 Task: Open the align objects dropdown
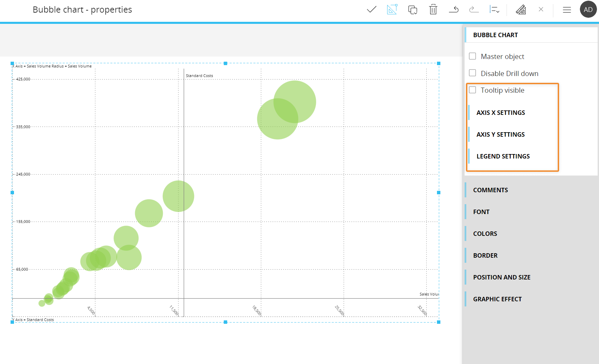click(x=494, y=10)
